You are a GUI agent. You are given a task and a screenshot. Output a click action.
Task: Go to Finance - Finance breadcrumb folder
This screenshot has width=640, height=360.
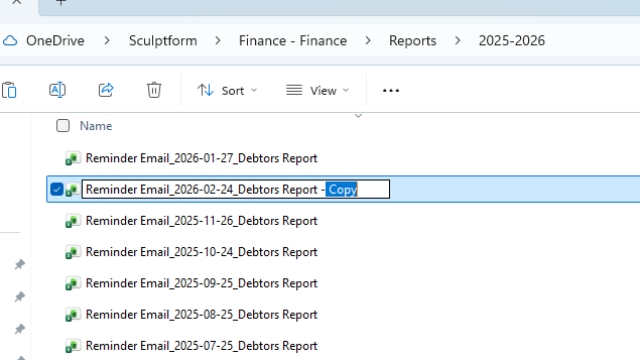293,40
